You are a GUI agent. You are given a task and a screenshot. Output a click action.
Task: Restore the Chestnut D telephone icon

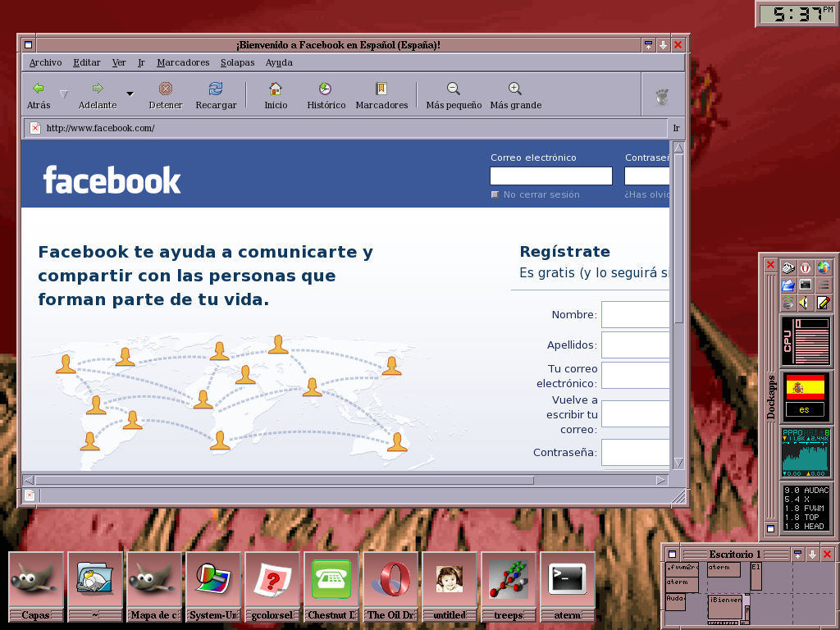click(331, 580)
